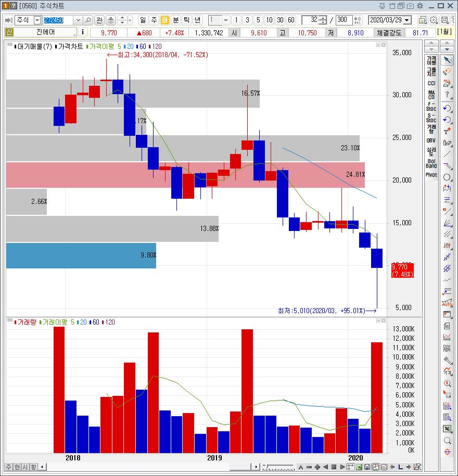Open the 2020/03/29 date picker dropdown
This screenshot has height=476, width=458.
point(408,20)
